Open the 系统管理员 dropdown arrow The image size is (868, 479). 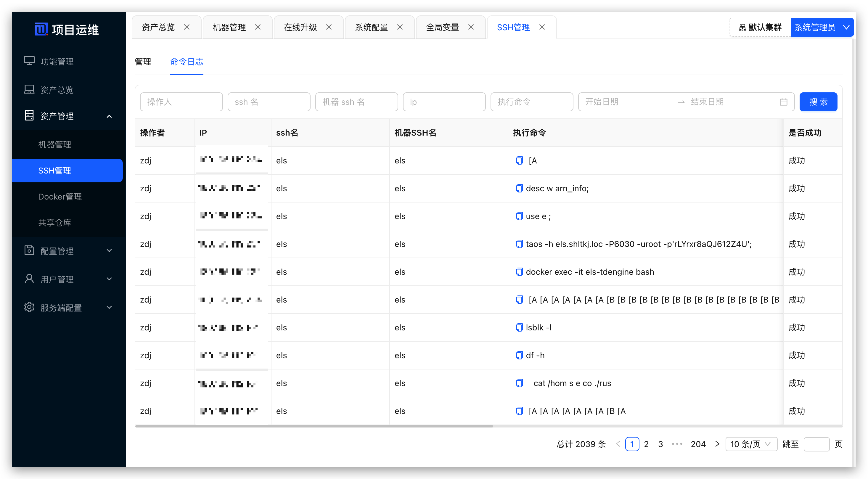point(846,27)
